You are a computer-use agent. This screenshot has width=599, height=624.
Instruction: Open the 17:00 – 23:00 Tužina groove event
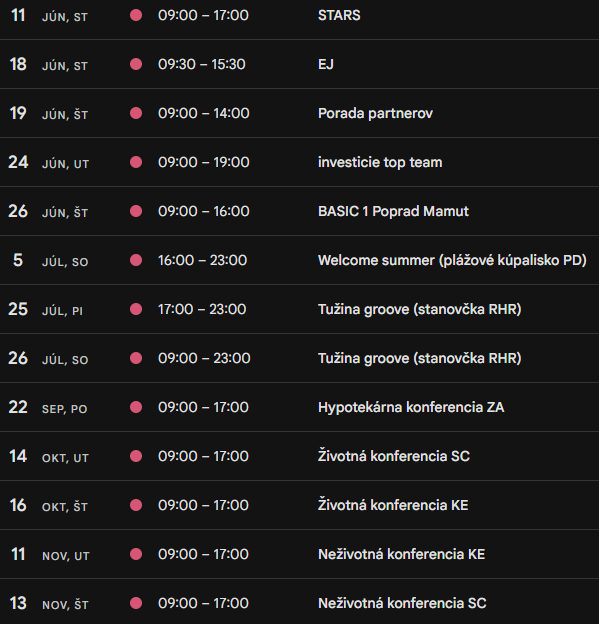[419, 309]
